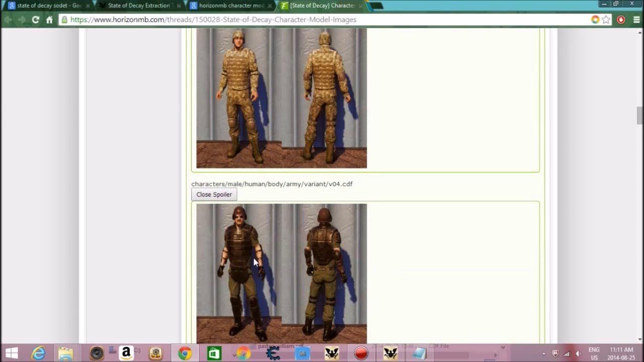Open the yellow gear app taskbar icon
The height and width of the screenshot is (362, 644).
pos(155,353)
